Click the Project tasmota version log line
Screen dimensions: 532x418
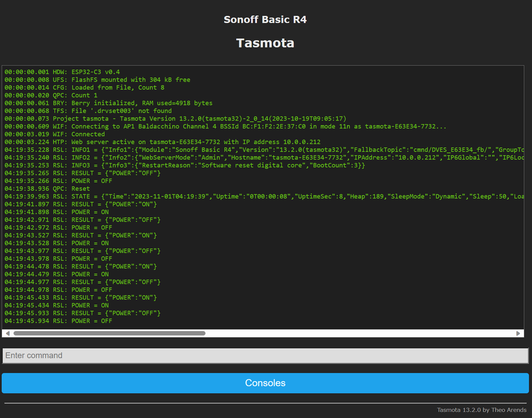[175, 119]
